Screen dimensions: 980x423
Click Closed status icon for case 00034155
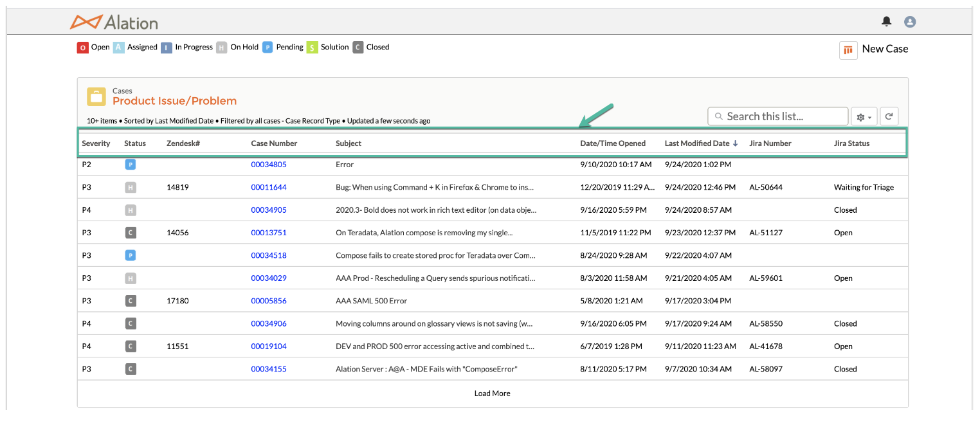click(x=130, y=369)
